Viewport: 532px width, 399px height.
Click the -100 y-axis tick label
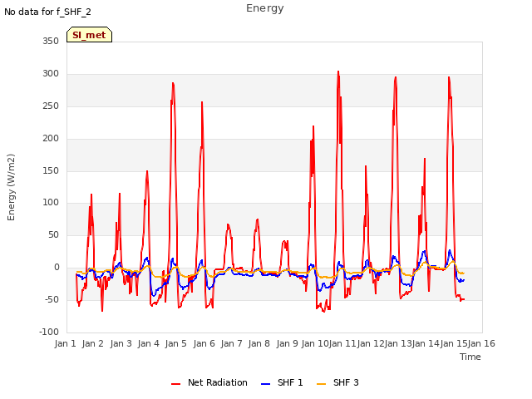49,332
